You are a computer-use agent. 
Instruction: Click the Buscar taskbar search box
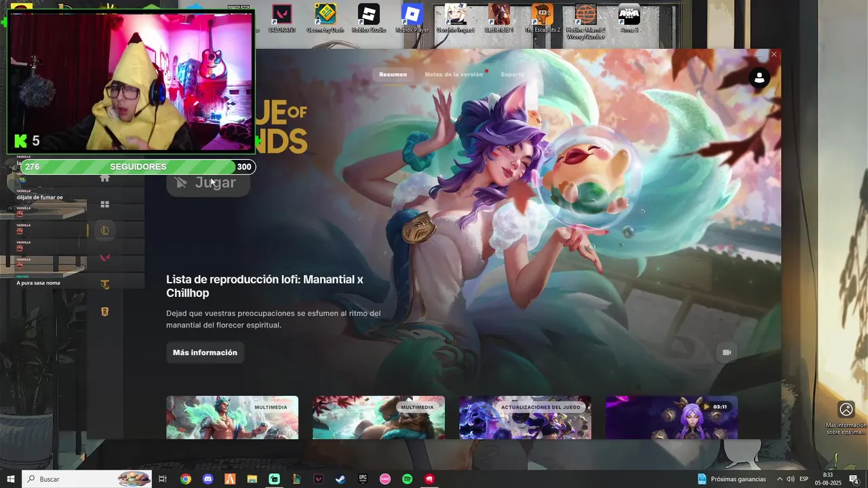(x=87, y=479)
